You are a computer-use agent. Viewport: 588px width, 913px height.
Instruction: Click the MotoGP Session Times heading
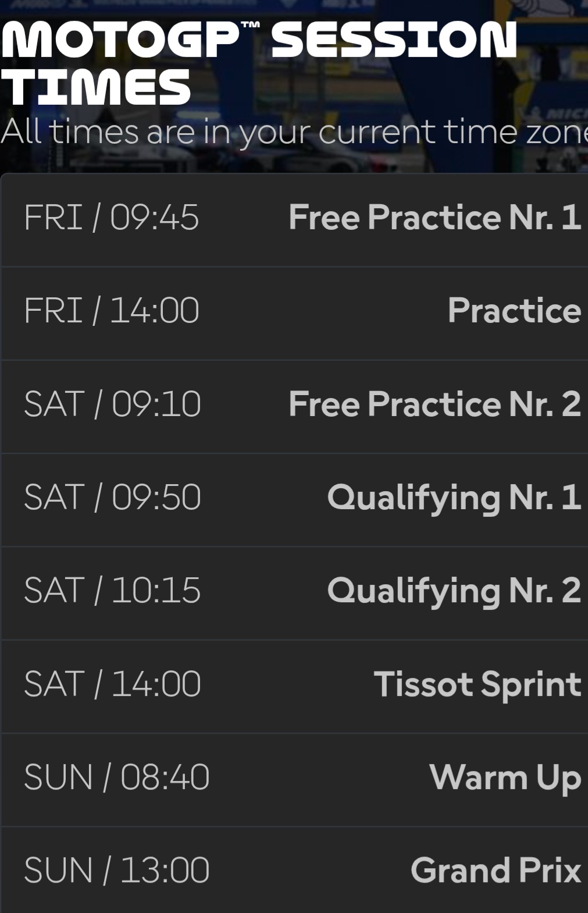pyautogui.click(x=259, y=63)
